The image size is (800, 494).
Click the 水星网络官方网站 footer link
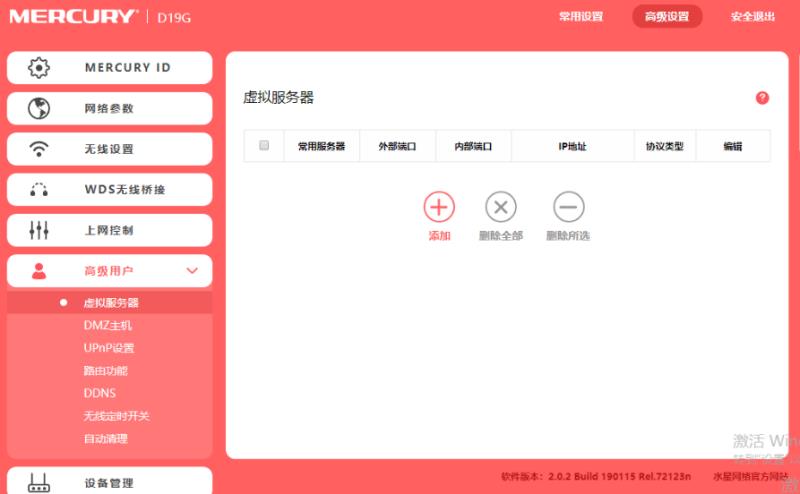[750, 476]
